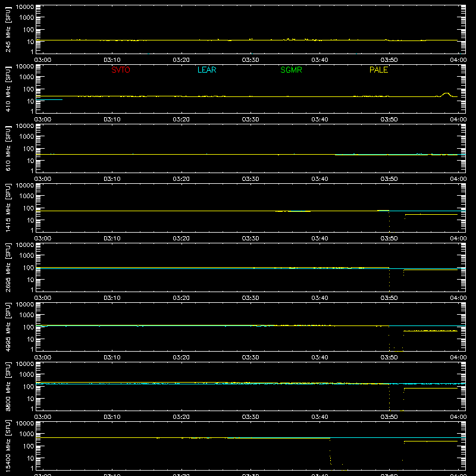Click 03:10 time label under 2695 MHz plot
Screen dimensions: 476x476
pos(112,298)
